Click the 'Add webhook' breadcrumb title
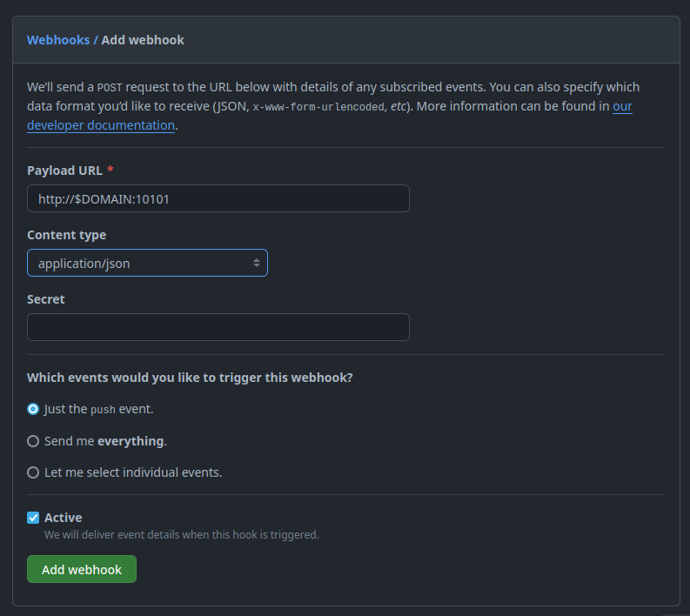The image size is (690, 616). (143, 40)
